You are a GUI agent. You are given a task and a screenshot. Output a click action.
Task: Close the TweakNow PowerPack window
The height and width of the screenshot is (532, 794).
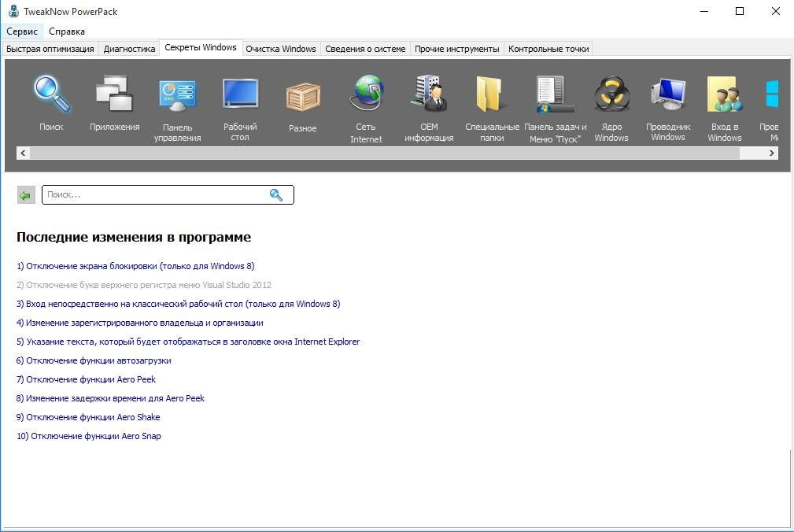(775, 11)
